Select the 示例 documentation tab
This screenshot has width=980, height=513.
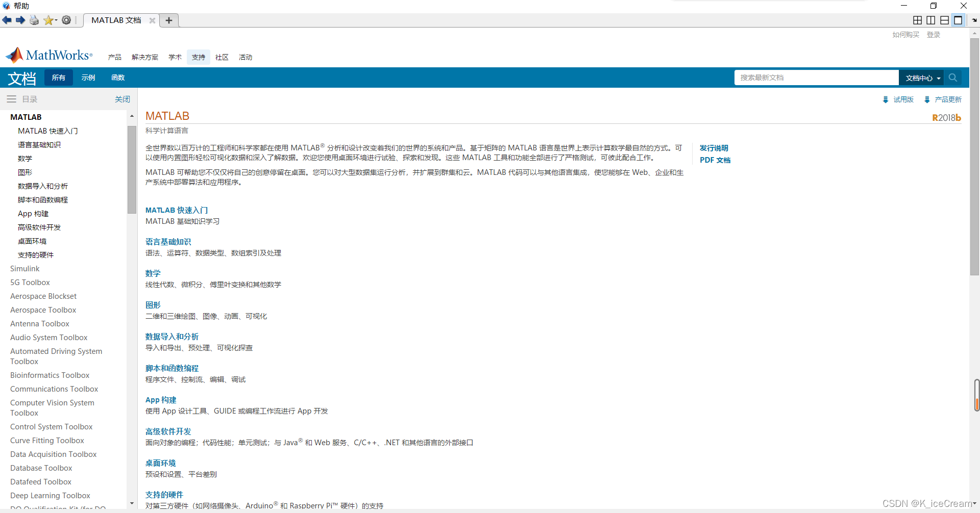coord(88,78)
